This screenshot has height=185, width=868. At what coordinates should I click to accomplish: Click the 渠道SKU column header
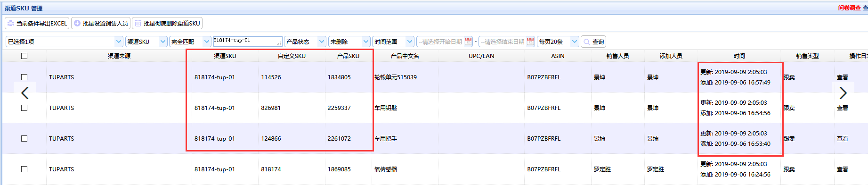(x=225, y=56)
